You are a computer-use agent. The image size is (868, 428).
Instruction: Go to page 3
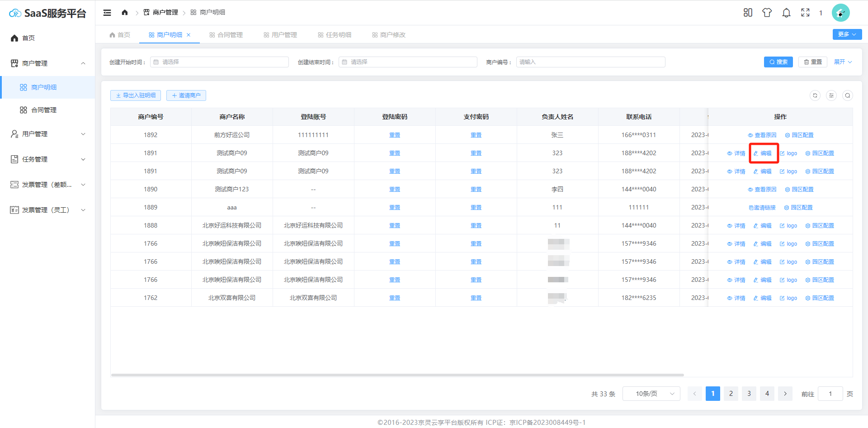(x=749, y=394)
